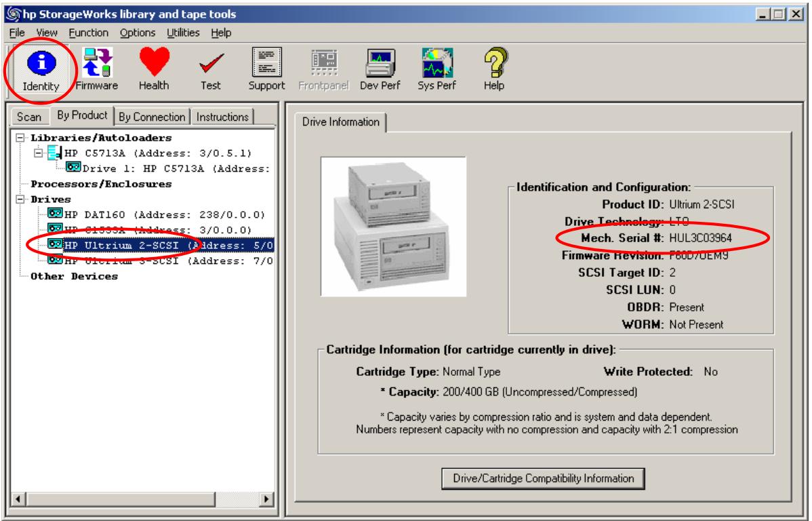Image resolution: width=812 pixels, height=521 pixels.
Task: Click the horizontal scrollbar thumb in tree
Action: [x=121, y=499]
